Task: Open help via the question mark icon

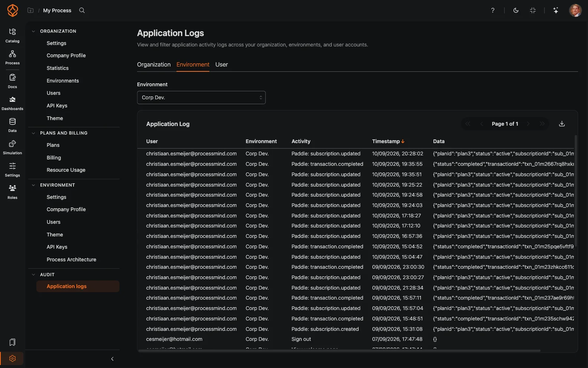Action: coord(493,10)
